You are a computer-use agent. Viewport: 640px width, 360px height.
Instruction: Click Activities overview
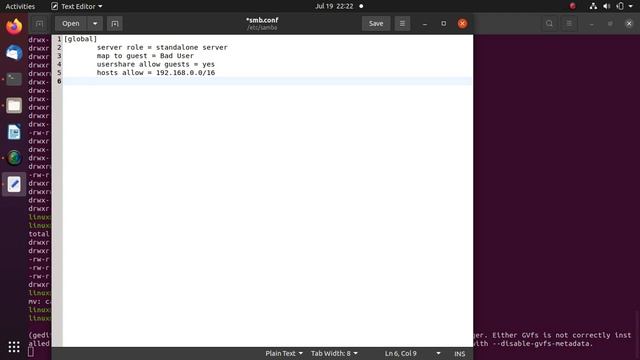(20, 6)
